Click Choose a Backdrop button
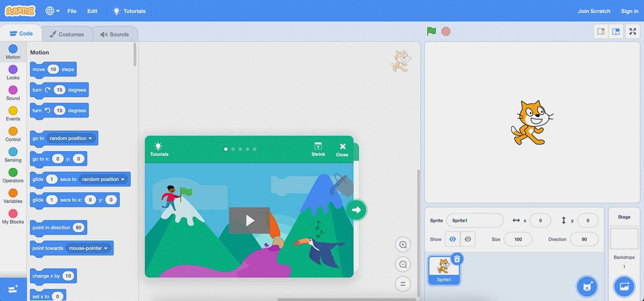644x301 pixels. 624,287
